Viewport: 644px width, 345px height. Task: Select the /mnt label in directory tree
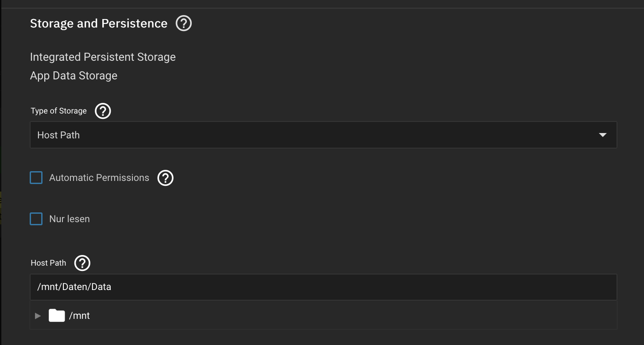[79, 316]
